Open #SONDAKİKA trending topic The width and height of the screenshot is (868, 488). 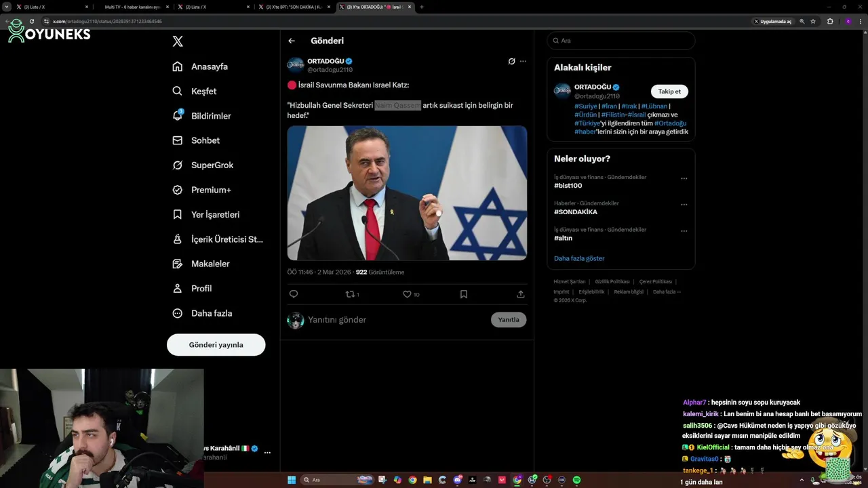(576, 212)
